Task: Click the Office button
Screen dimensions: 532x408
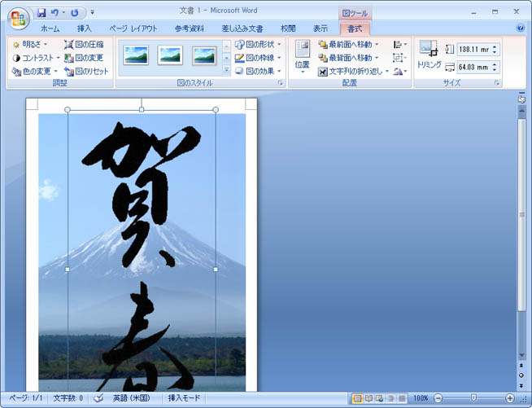Action: (x=16, y=16)
